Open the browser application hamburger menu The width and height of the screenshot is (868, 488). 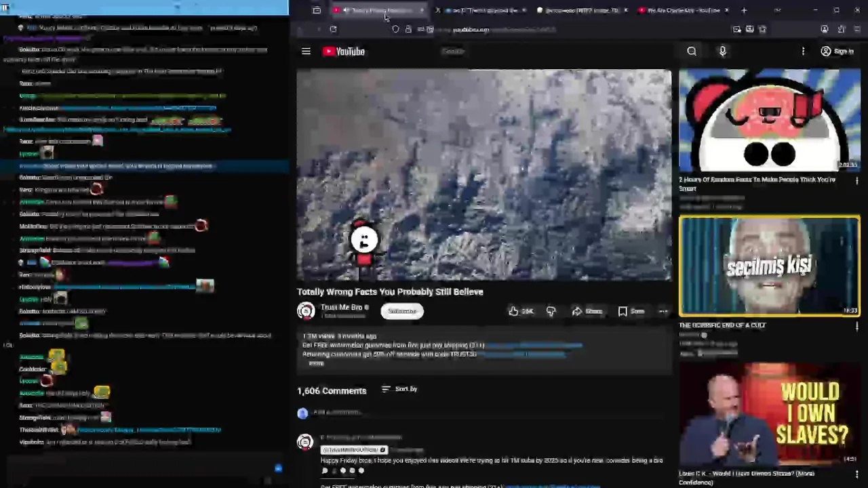858,29
